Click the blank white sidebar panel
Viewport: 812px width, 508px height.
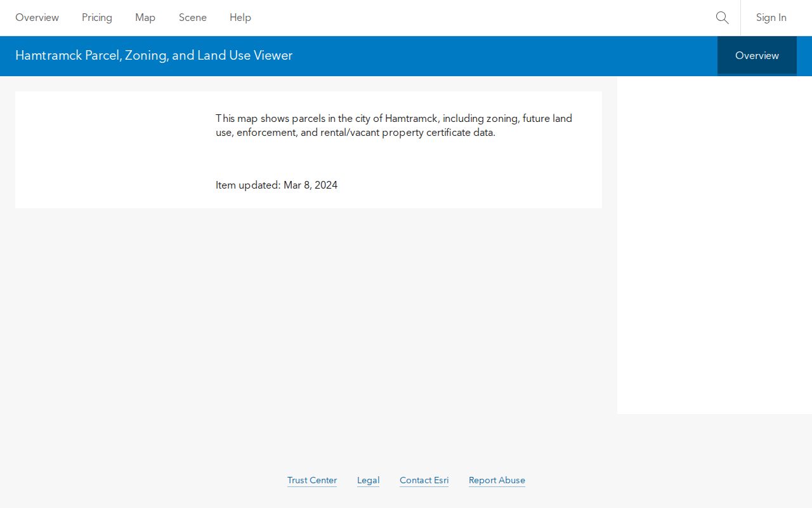point(714,245)
